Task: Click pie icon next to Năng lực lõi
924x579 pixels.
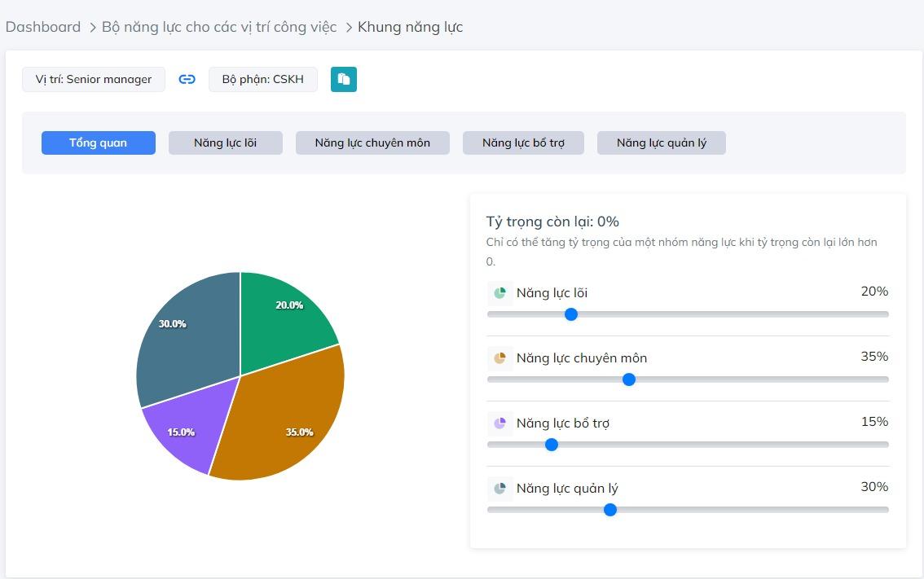Action: point(499,293)
